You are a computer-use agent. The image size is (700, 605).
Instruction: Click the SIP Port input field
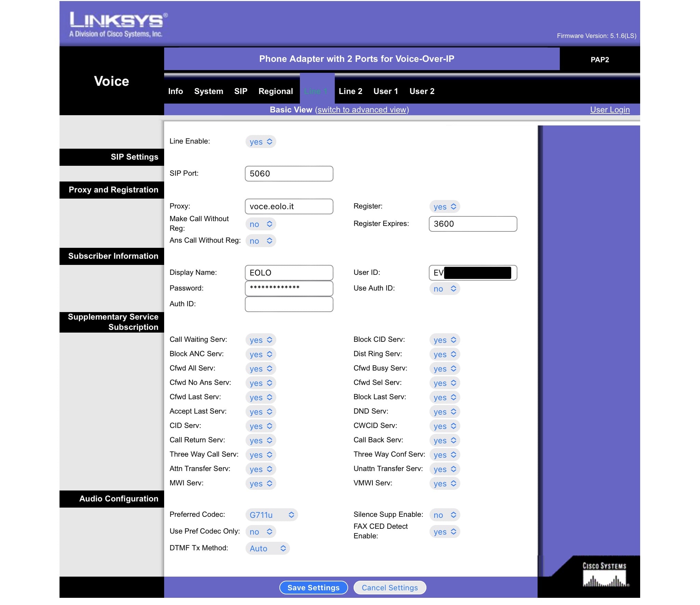coord(289,174)
